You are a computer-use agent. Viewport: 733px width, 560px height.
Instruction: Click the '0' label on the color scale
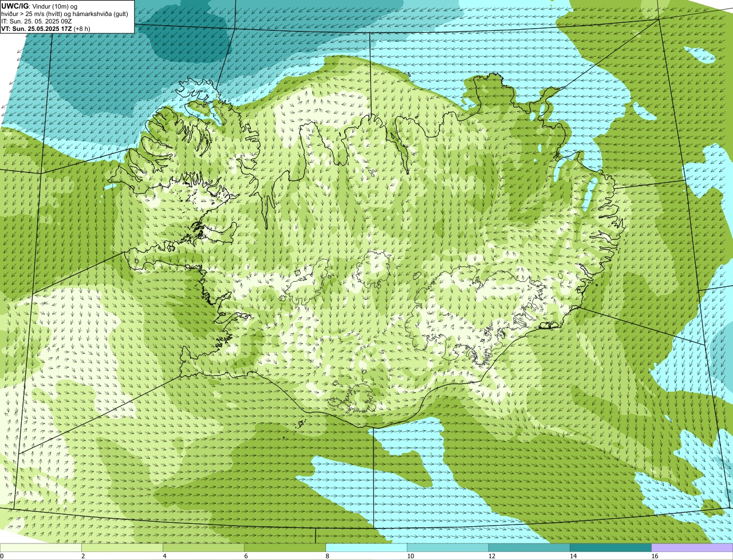coord(2,556)
